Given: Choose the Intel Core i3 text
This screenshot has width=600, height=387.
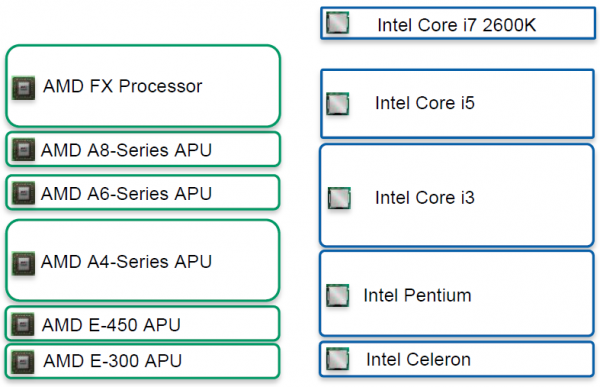Looking at the screenshot, I should 425,198.
